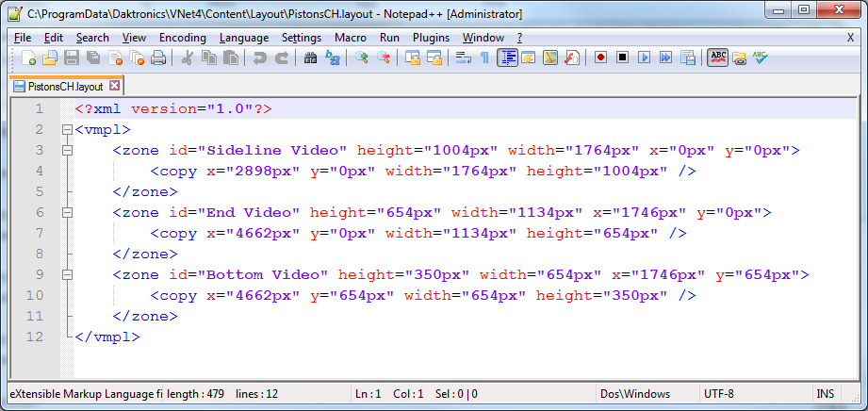This screenshot has width=868, height=411.
Task: Toggle the Show indent guide button
Action: coord(508,58)
